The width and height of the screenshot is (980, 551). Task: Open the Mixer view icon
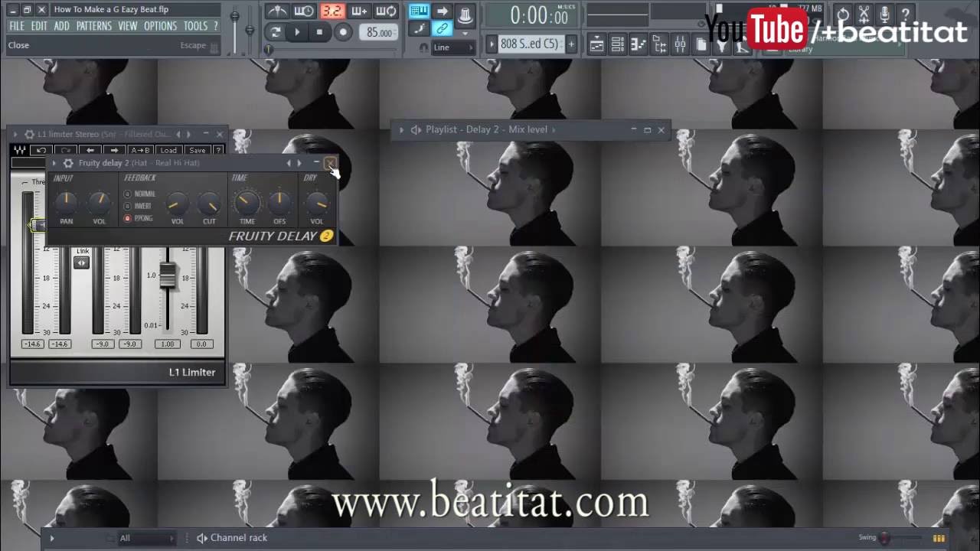(x=680, y=45)
